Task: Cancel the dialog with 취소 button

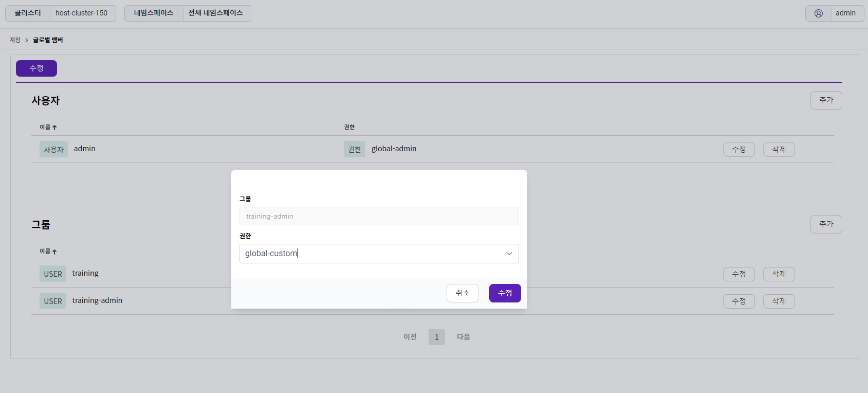Action: pyautogui.click(x=463, y=293)
